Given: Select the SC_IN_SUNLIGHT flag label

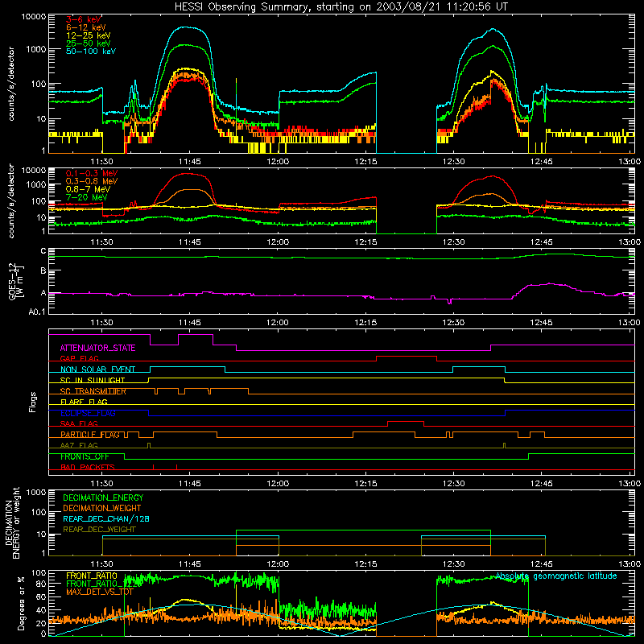Looking at the screenshot, I should (93, 380).
